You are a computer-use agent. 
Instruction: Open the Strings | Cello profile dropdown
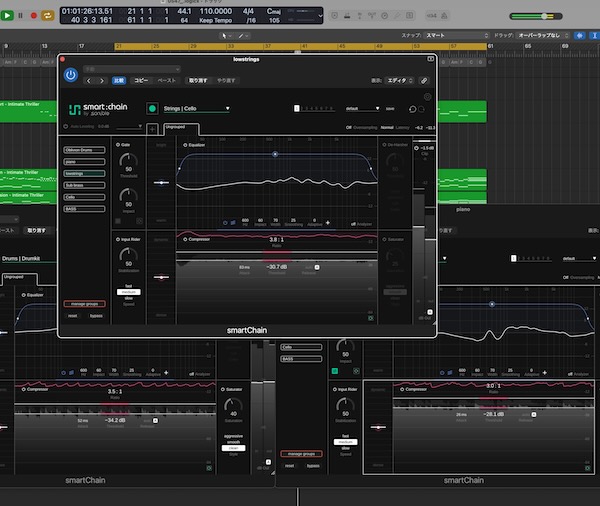pyautogui.click(x=197, y=109)
